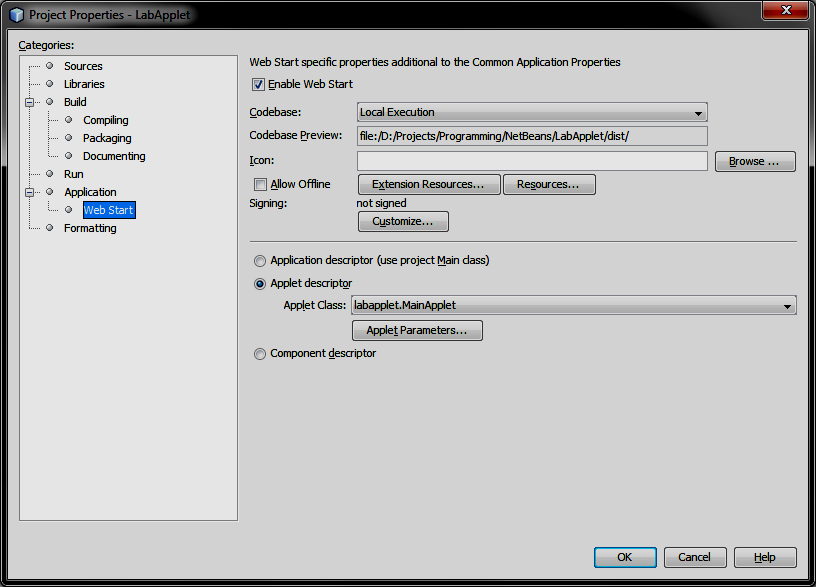Enable the Allow Offline checkbox
816x587 pixels.
[260, 184]
